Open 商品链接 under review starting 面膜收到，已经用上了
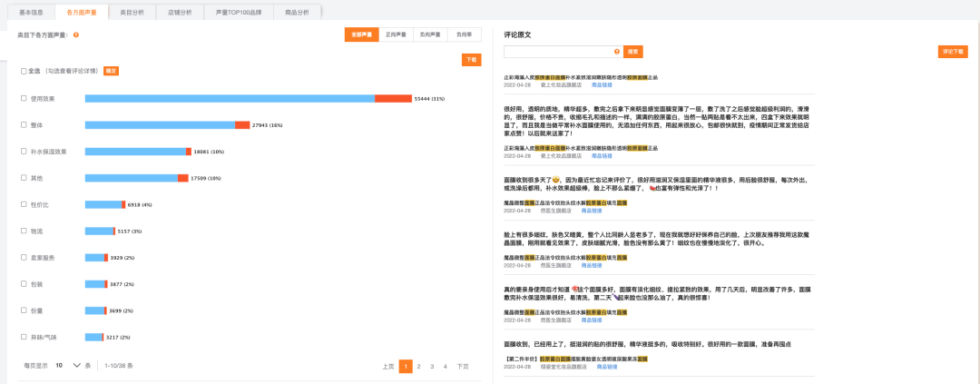 [x=607, y=367]
